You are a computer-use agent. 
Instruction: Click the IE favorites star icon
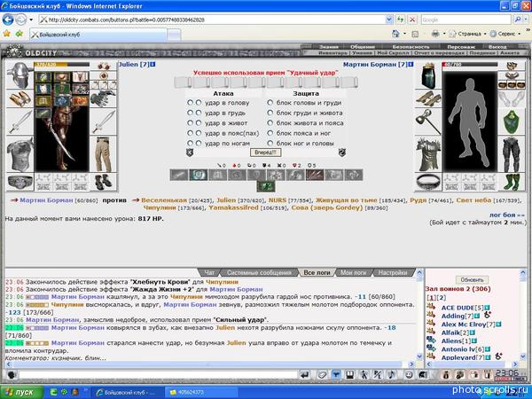coord(7,34)
